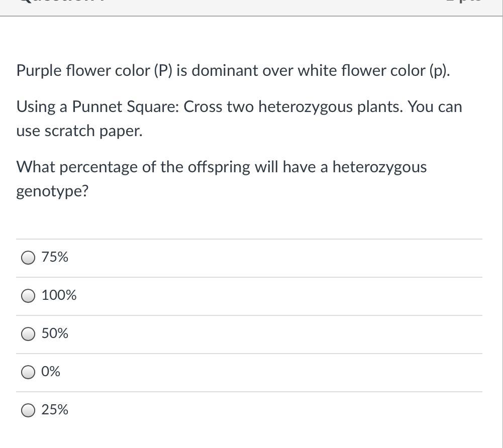
Task: Click the "Using a Punnet Square" instruction line
Action: coord(239,107)
